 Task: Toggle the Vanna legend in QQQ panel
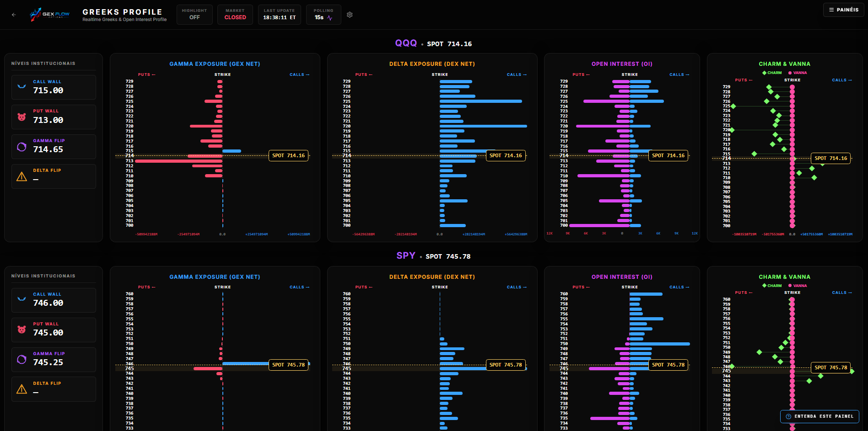tap(798, 73)
